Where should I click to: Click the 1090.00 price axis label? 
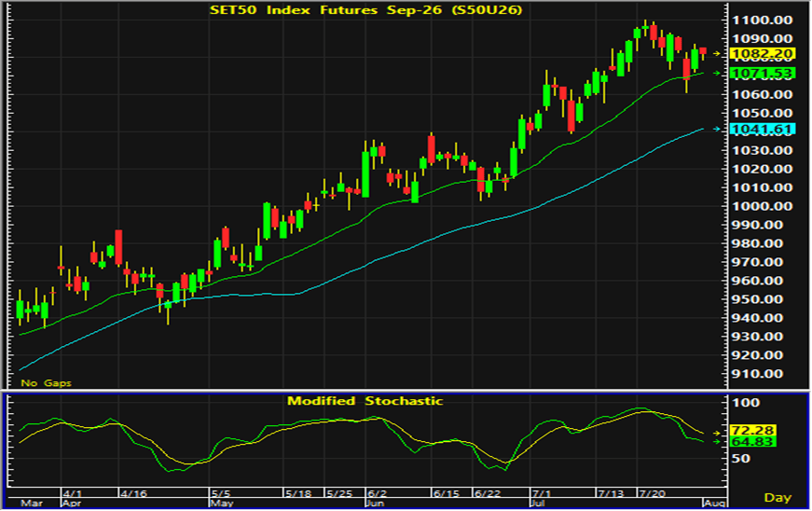coord(762,39)
